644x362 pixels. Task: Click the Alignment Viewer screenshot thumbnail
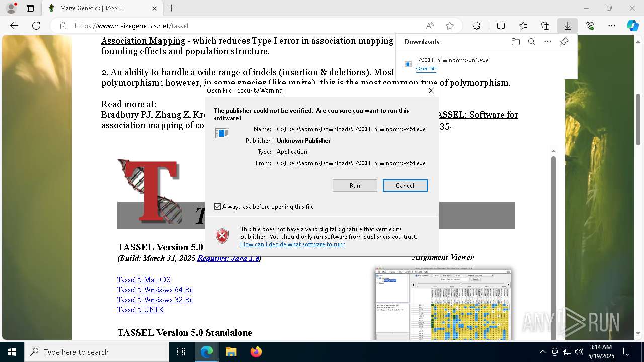point(443,304)
